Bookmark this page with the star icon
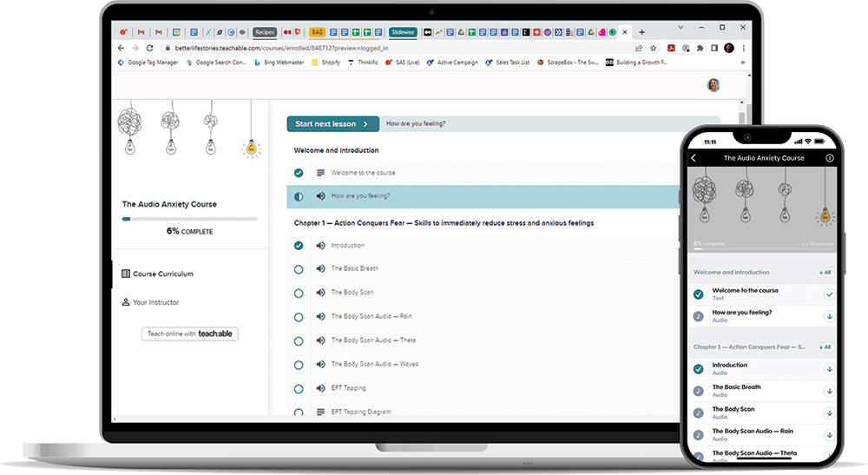This screenshot has width=868, height=475. coord(654,49)
